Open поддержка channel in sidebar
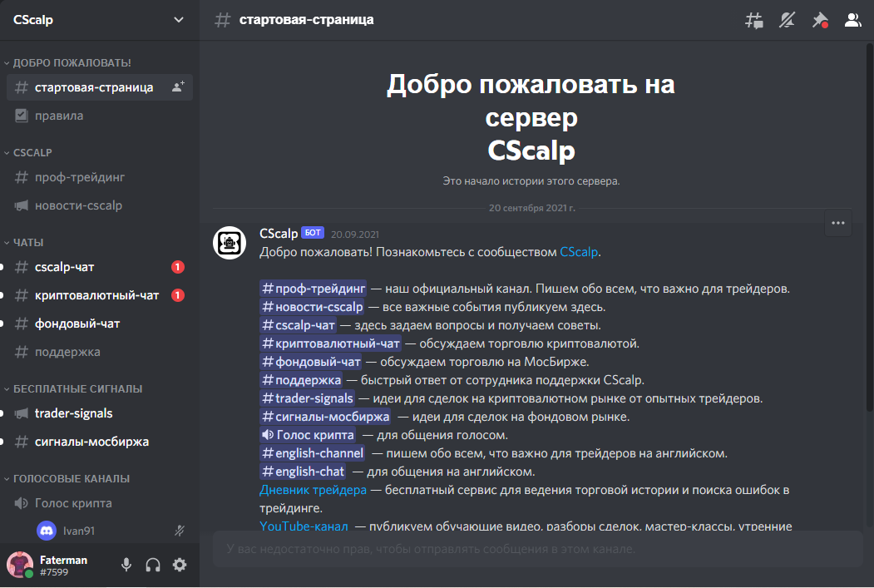The image size is (874, 588). (100, 352)
